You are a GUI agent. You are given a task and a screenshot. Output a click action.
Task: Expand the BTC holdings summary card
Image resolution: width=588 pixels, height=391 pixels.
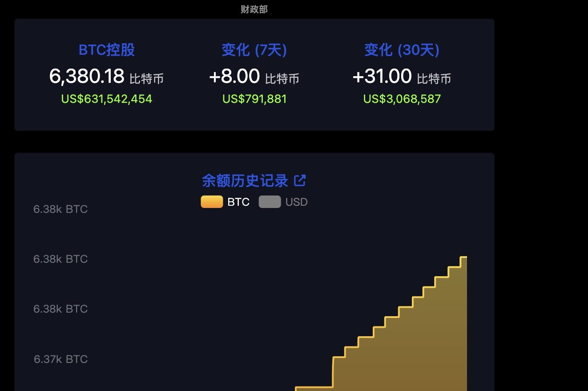(x=254, y=74)
